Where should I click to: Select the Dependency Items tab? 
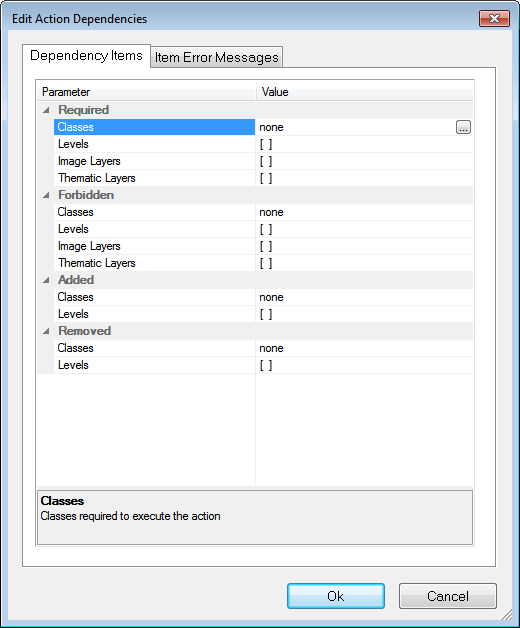(x=86, y=56)
